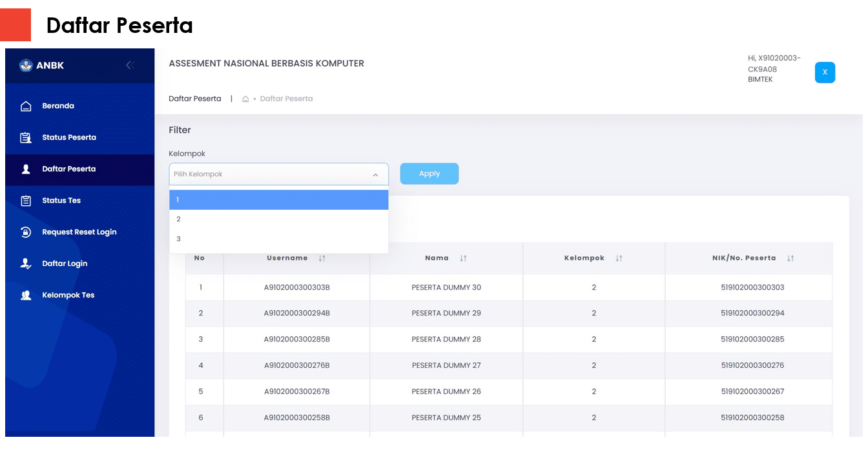868x451 pixels.
Task: Click the blue X user avatar
Action: pyautogui.click(x=825, y=72)
